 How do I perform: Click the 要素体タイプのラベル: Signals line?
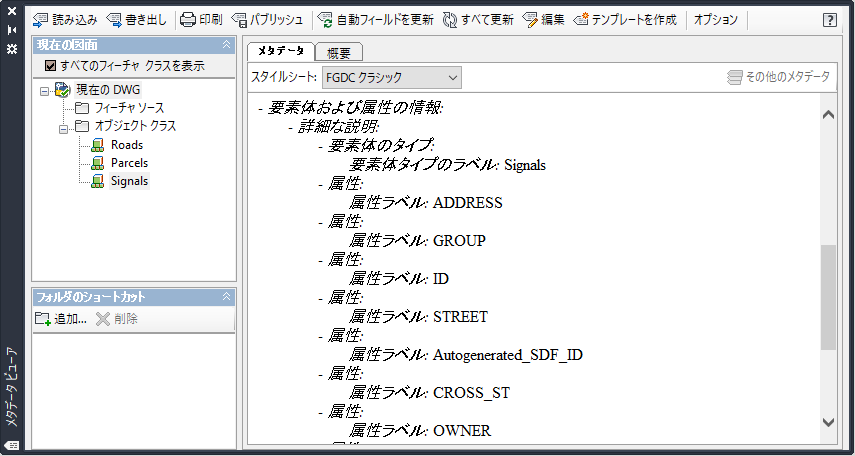(448, 165)
